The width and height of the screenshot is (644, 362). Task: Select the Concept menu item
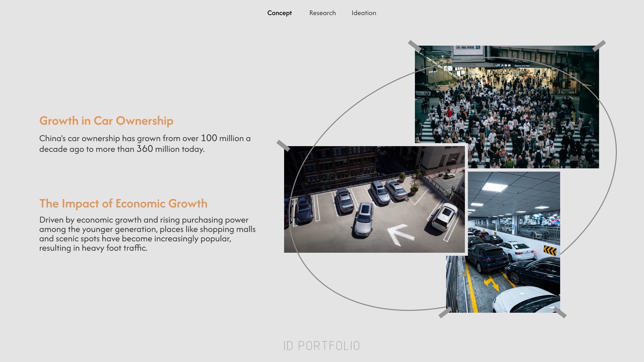tap(279, 13)
